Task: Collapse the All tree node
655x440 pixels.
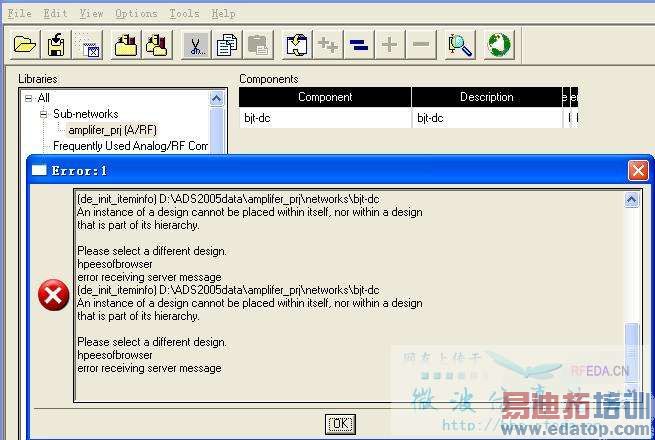Action: [x=28, y=99]
